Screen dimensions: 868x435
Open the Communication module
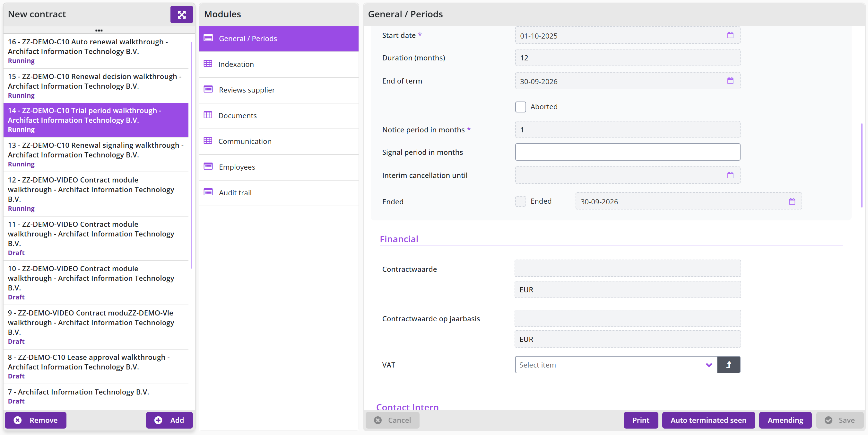tap(279, 141)
